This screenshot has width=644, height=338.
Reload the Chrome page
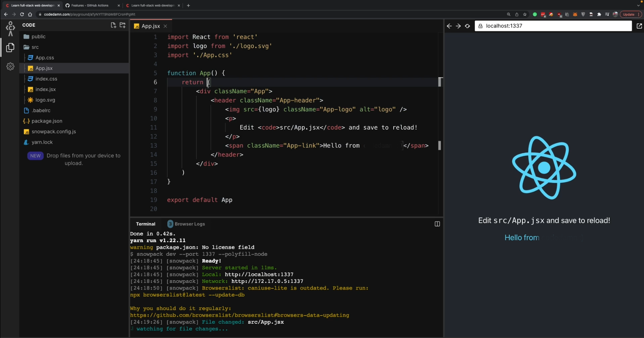tap(22, 15)
